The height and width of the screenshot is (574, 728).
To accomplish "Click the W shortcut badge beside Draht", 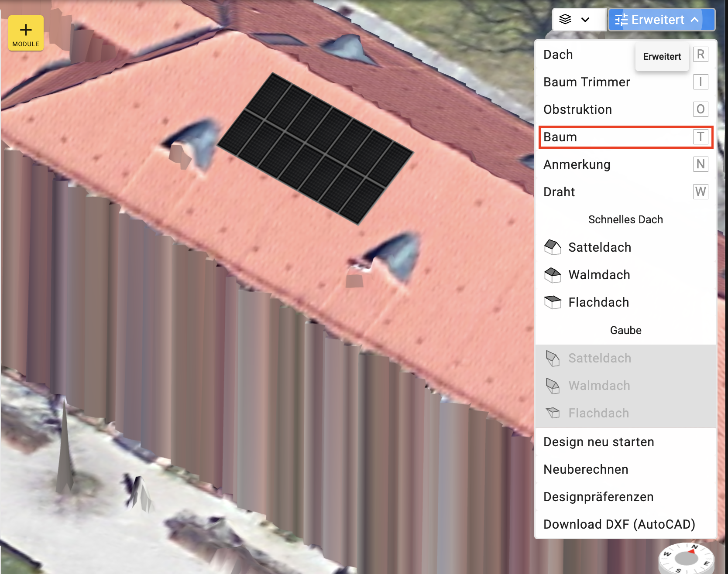I will click(x=701, y=192).
